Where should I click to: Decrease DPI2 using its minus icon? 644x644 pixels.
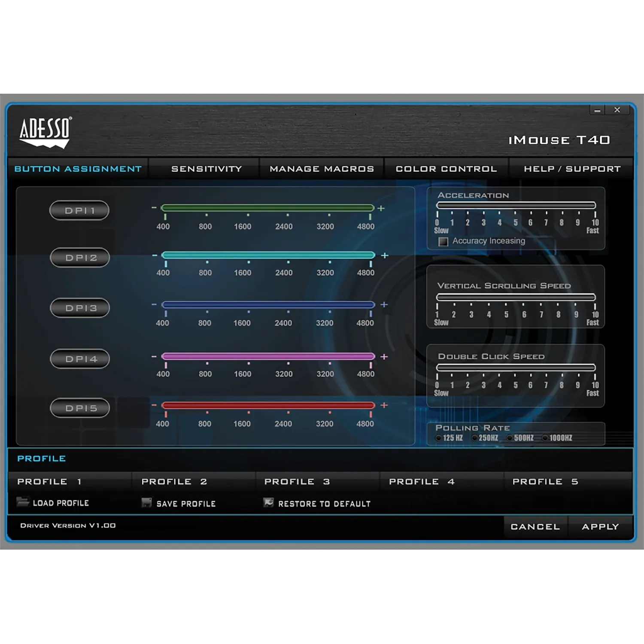(154, 254)
